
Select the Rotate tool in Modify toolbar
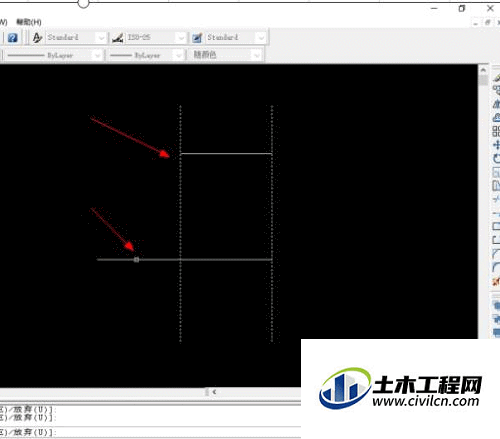pyautogui.click(x=496, y=158)
